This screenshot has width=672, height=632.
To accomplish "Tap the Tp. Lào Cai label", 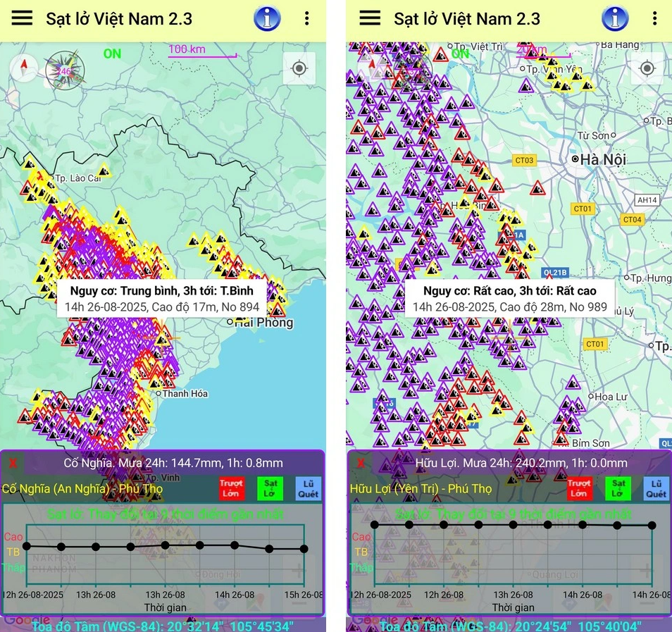I will [x=78, y=178].
